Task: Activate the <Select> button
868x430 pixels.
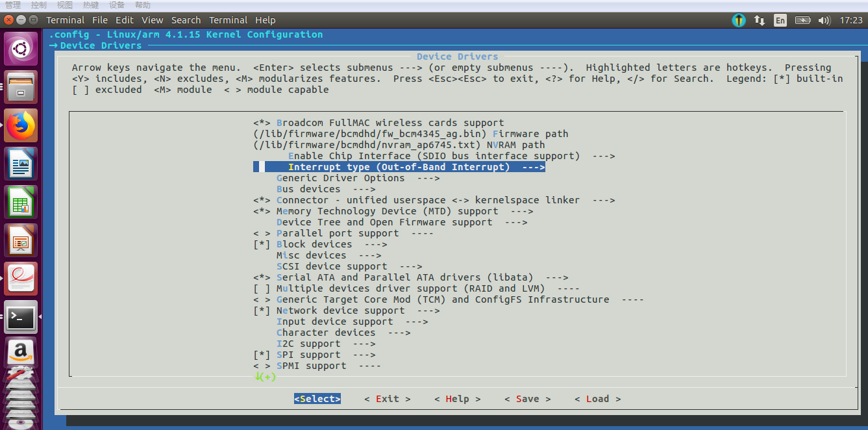Action: click(x=317, y=399)
